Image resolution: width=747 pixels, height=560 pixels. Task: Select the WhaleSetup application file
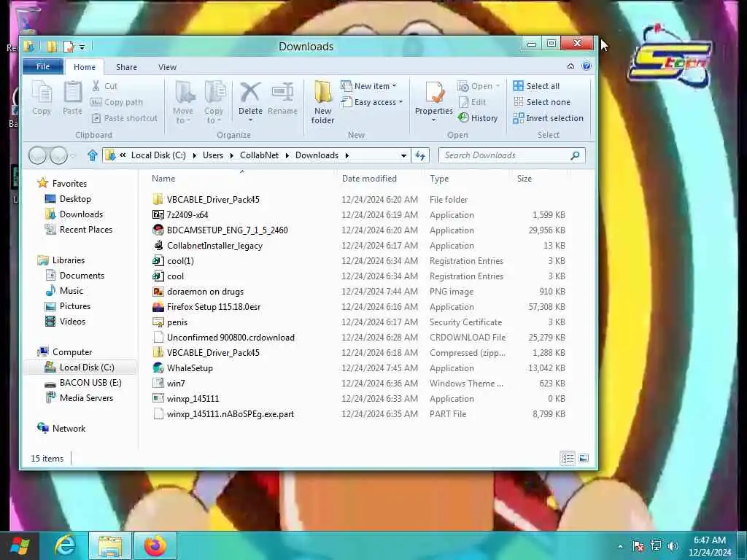pos(182,368)
